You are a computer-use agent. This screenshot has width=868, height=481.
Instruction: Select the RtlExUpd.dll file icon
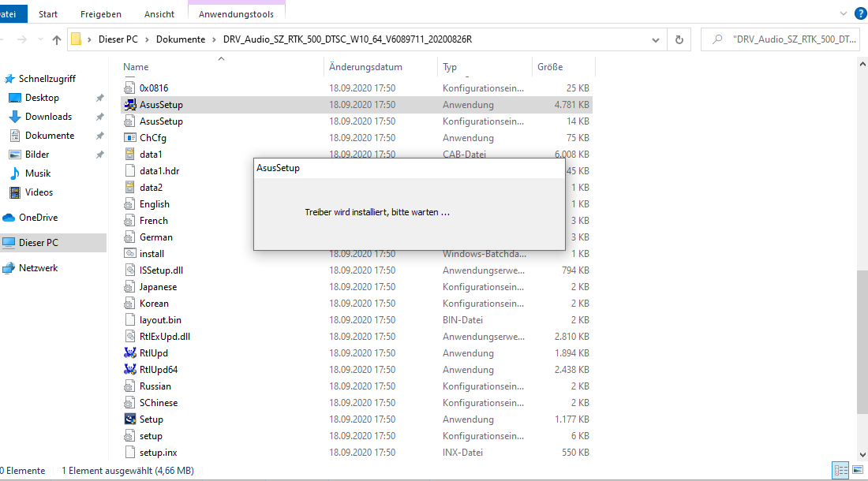130,336
